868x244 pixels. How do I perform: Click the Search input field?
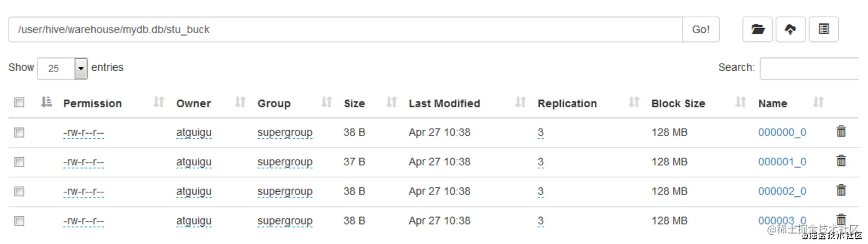[x=812, y=68]
